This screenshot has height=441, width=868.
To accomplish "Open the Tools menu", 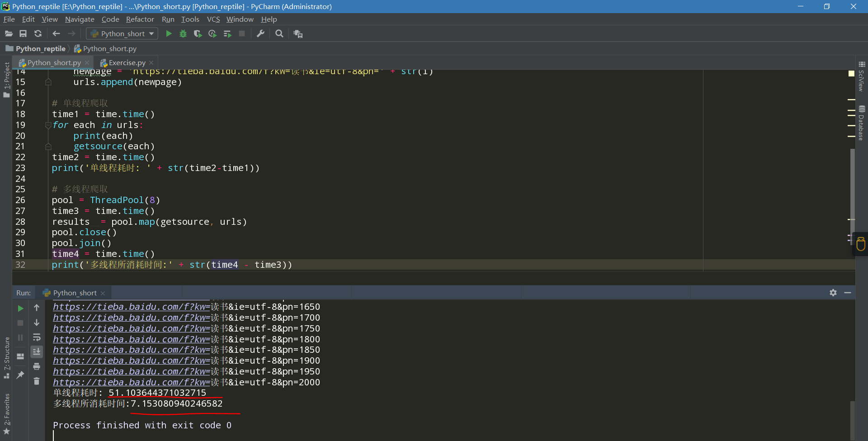I will 190,19.
